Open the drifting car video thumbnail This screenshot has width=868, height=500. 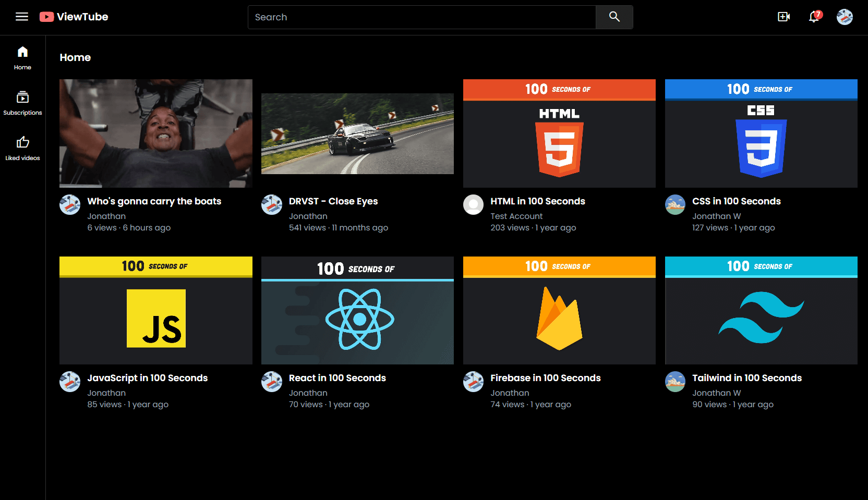tap(357, 133)
